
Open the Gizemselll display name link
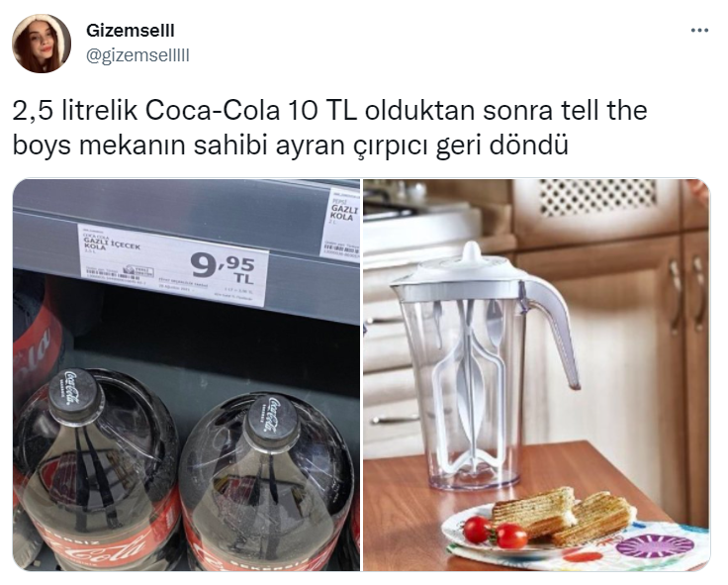pos(130,31)
